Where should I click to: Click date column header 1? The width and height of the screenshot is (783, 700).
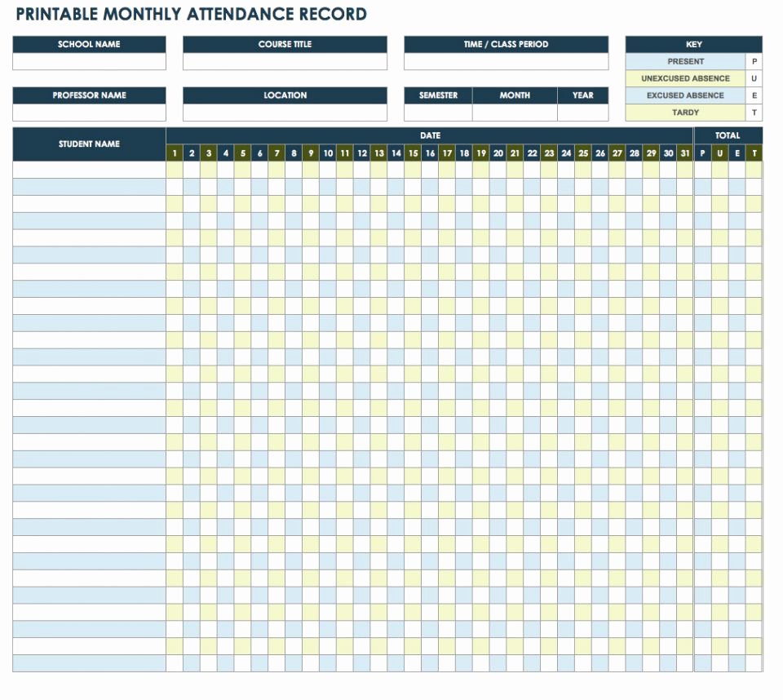click(175, 153)
